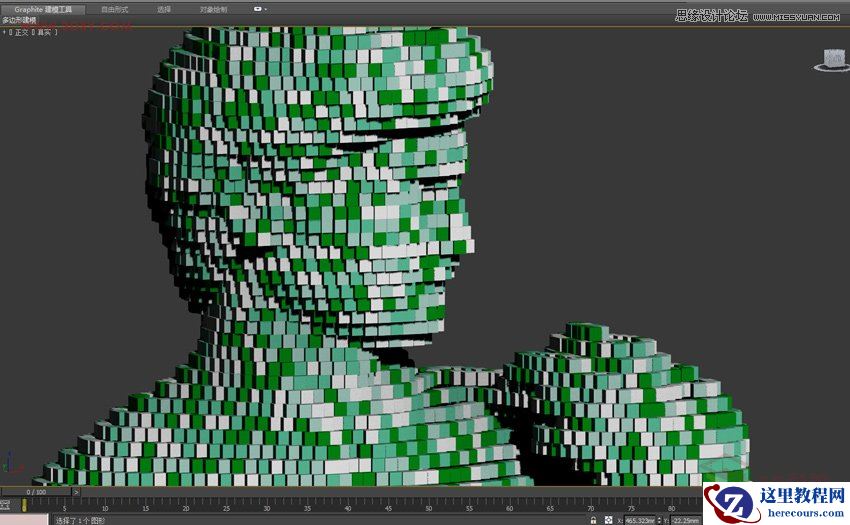
Task: Click the X coordinate field 465.323mm
Action: click(x=640, y=521)
